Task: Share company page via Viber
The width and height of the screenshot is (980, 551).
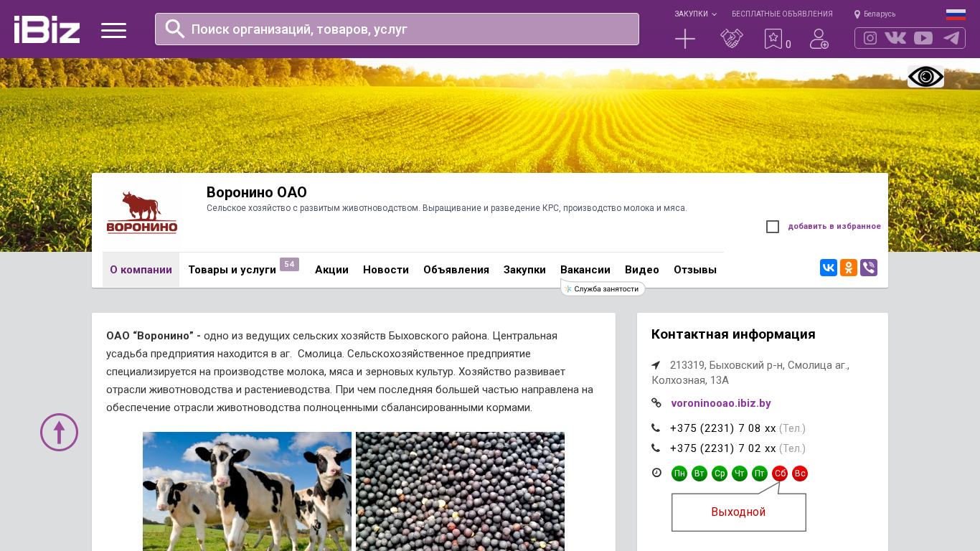Action: [869, 268]
